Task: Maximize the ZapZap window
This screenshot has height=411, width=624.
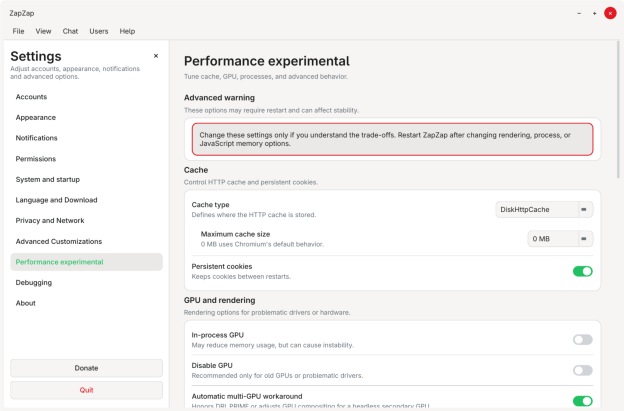Action: pyautogui.click(x=595, y=13)
